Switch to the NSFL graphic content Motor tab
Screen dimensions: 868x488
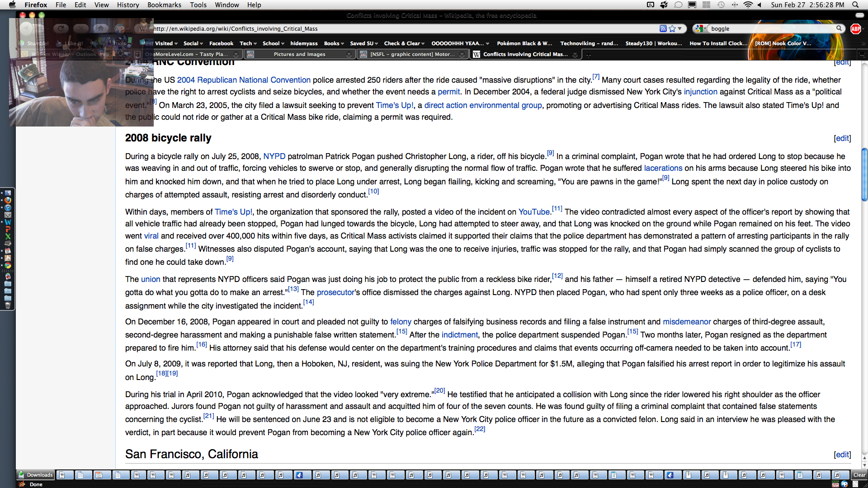pos(411,54)
